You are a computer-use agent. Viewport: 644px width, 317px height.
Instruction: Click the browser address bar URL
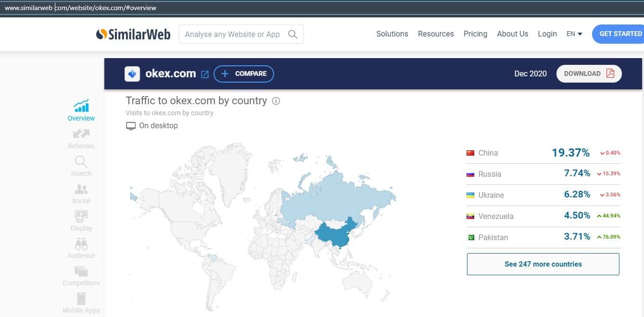point(80,8)
